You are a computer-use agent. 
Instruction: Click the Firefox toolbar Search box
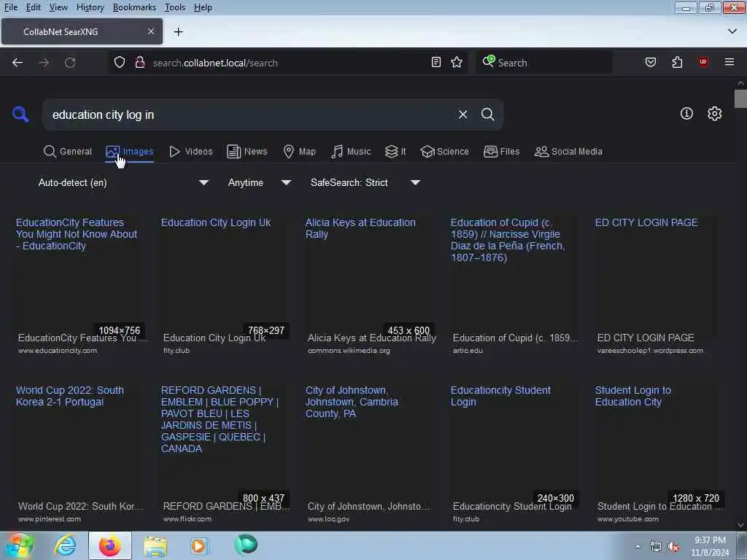[x=544, y=63]
